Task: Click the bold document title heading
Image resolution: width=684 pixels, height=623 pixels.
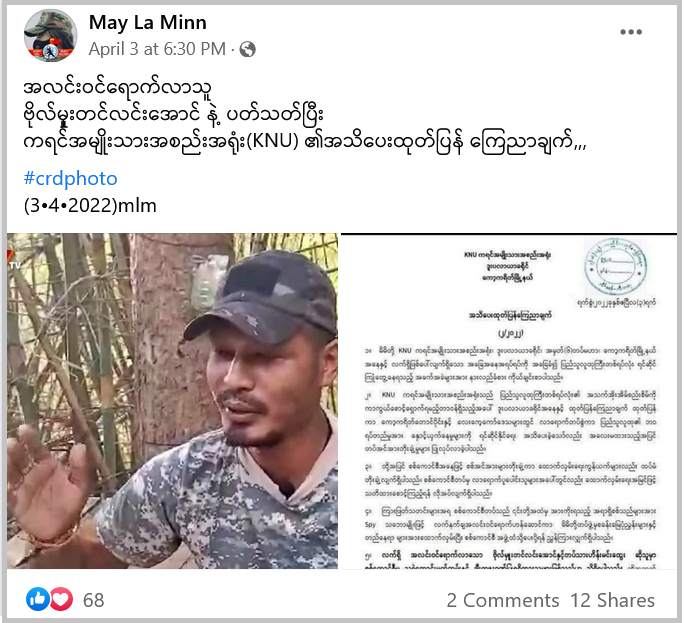Action: point(510,315)
